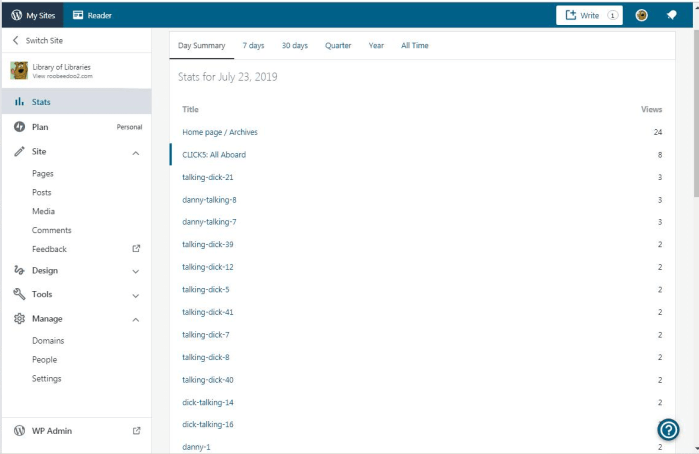Viewport: 699px width, 454px height.
Task: Open Library of Libraries site avatar
Action: click(x=19, y=70)
